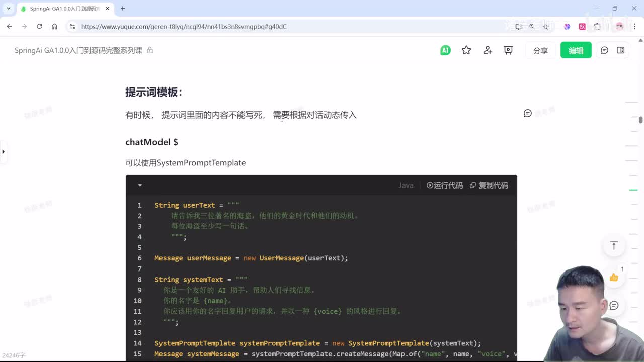
Task: Add collaborator via person-plus icon
Action: [488, 50]
